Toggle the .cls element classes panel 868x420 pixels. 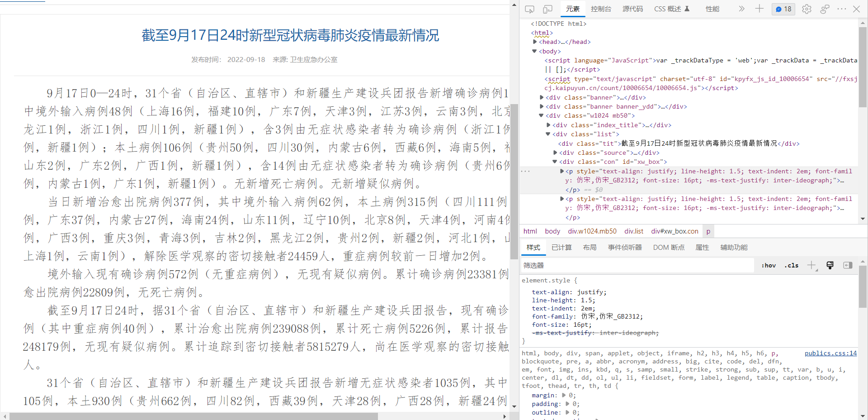(x=791, y=266)
